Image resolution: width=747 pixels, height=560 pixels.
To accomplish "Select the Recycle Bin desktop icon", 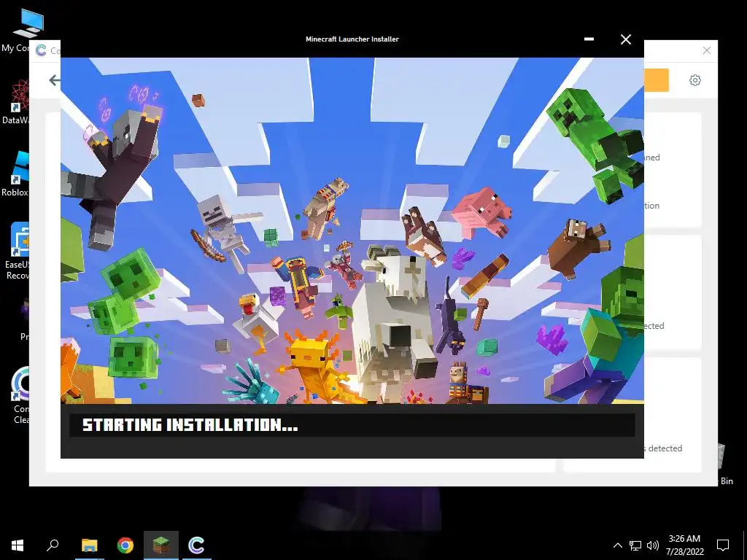I will pos(724,464).
